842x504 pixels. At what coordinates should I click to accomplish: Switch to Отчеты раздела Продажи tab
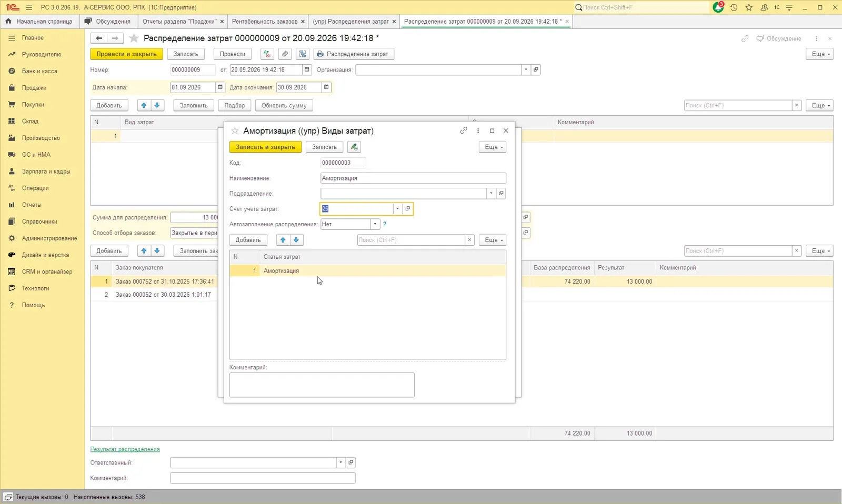click(x=179, y=22)
